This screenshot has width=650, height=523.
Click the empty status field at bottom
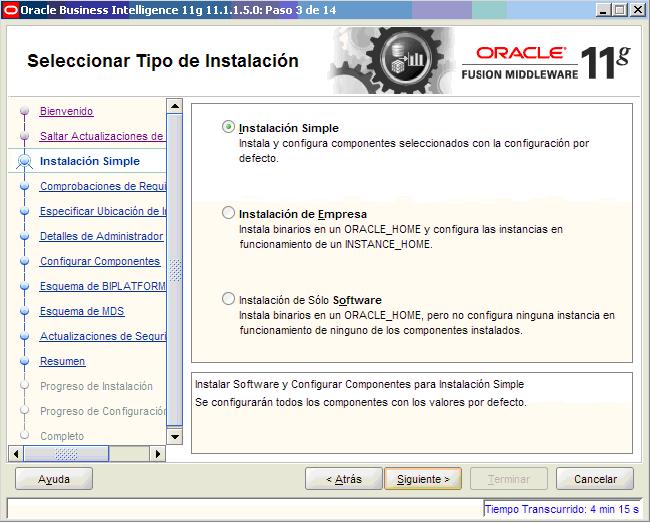(x=245, y=509)
